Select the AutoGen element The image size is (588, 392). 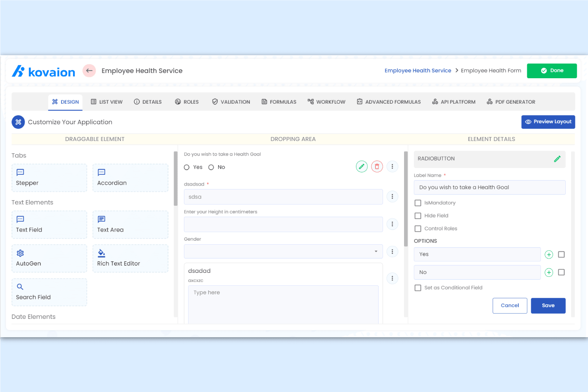coord(49,258)
